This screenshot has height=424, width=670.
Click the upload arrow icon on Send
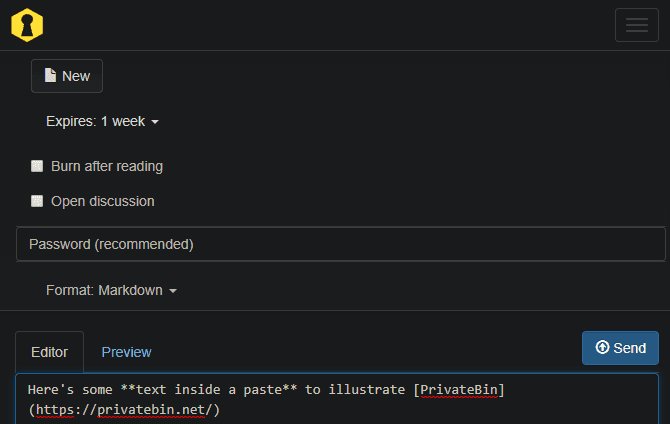602,348
